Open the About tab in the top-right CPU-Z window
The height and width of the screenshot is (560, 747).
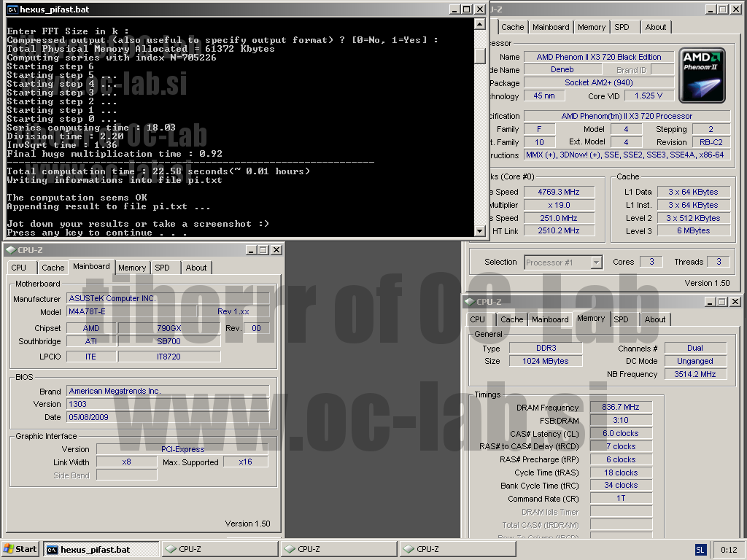656,27
